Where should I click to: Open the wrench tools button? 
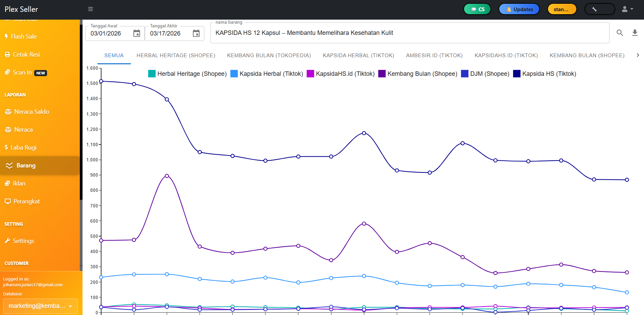coord(599,9)
